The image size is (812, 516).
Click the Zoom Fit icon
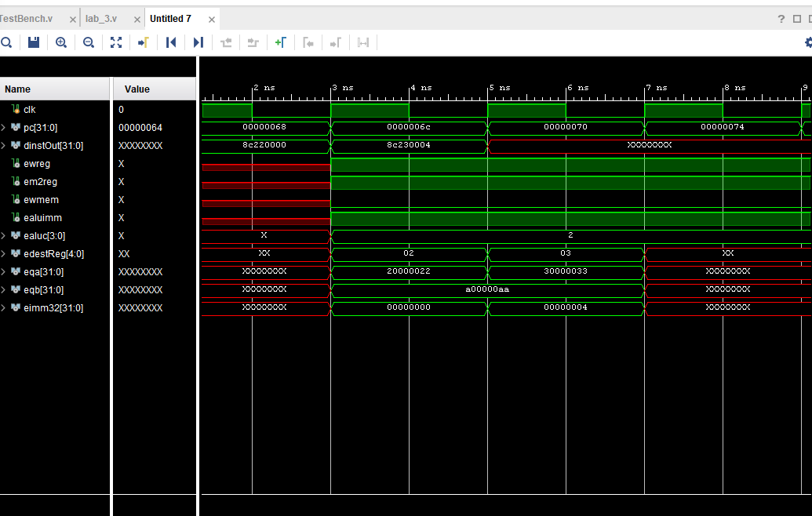116,42
